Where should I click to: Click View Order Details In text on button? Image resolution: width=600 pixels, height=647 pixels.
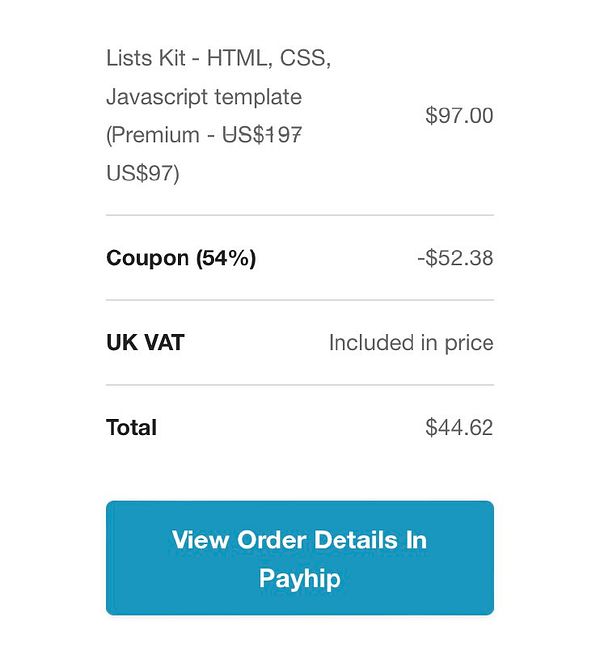click(x=299, y=540)
